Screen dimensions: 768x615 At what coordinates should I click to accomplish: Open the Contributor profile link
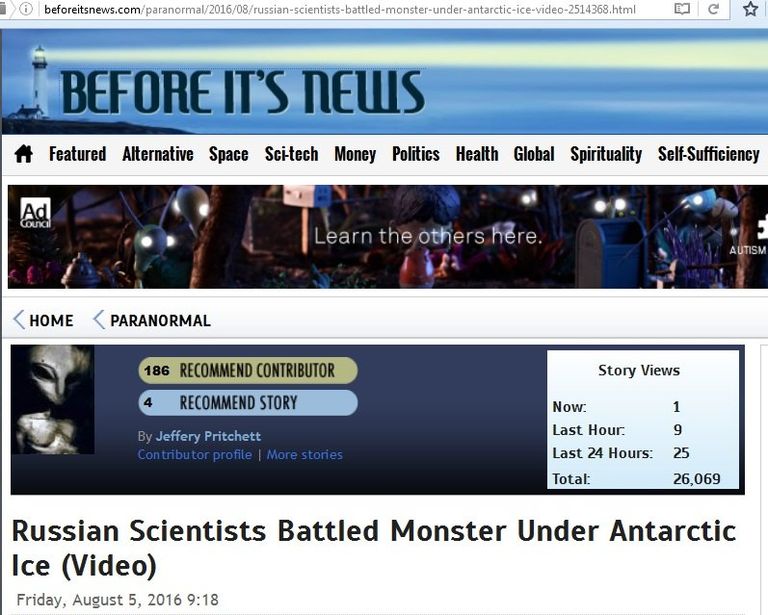pos(195,455)
